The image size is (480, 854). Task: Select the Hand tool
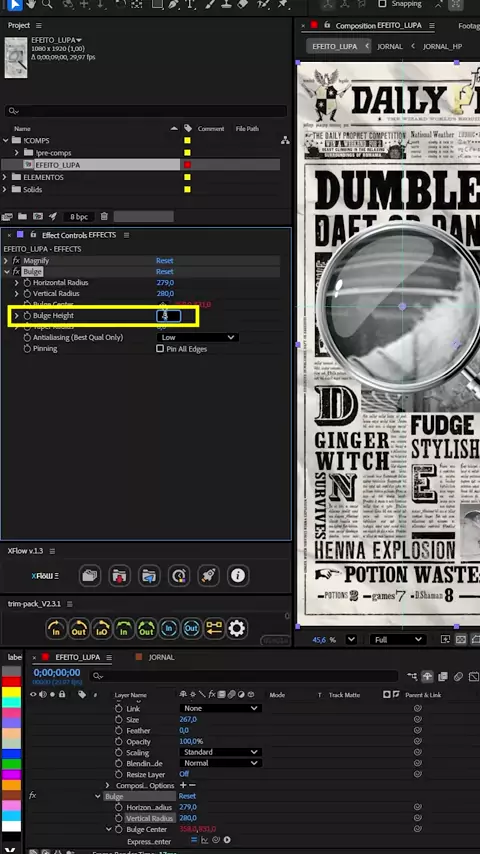(31, 4)
